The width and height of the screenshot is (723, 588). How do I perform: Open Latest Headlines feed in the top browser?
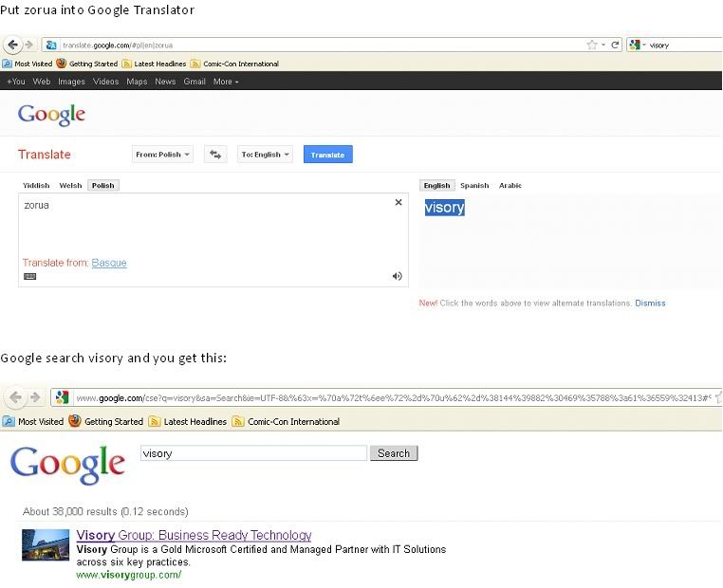click(154, 64)
